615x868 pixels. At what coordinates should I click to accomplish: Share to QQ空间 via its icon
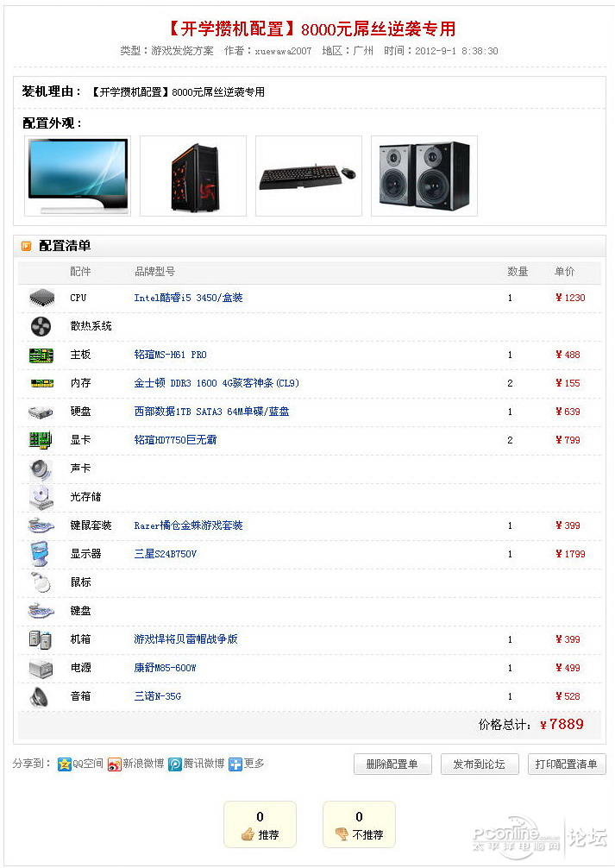[x=64, y=764]
